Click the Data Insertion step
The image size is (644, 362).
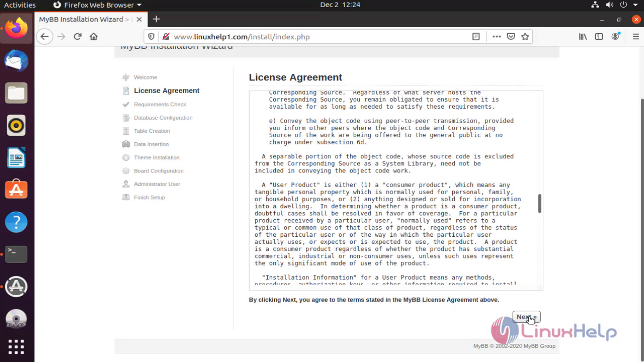click(x=151, y=144)
